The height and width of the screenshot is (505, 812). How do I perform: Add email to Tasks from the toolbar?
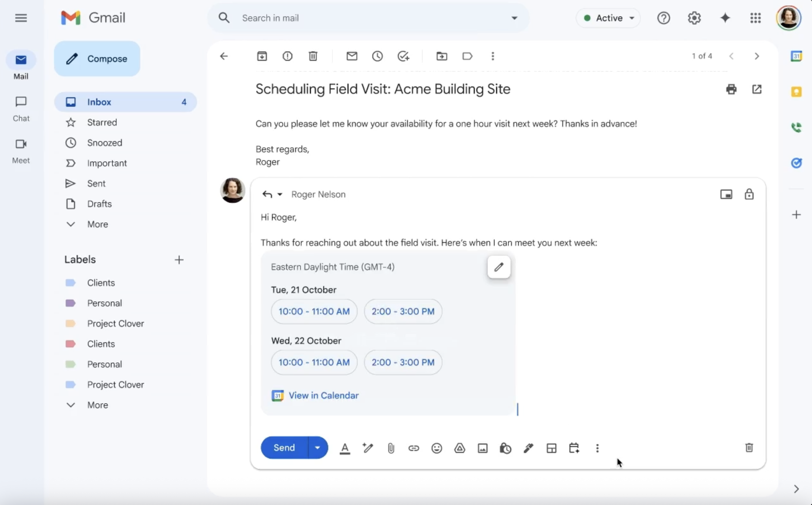click(x=403, y=56)
